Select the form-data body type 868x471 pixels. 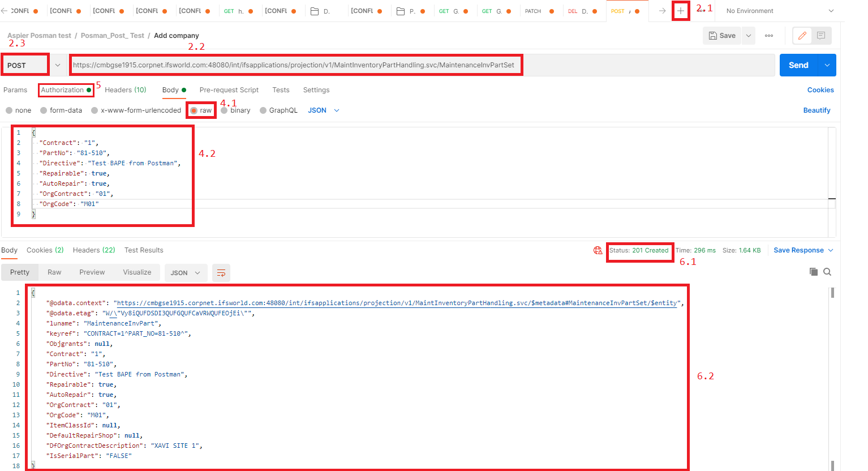[61, 110]
